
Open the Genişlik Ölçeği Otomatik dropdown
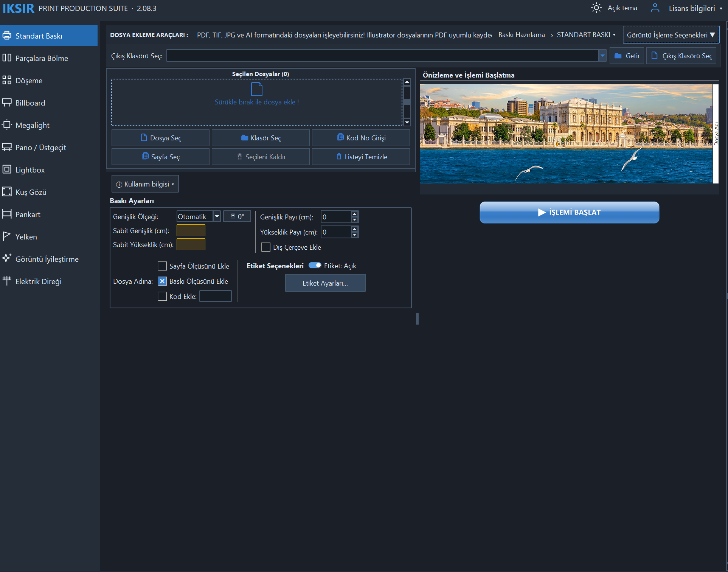coord(217,216)
